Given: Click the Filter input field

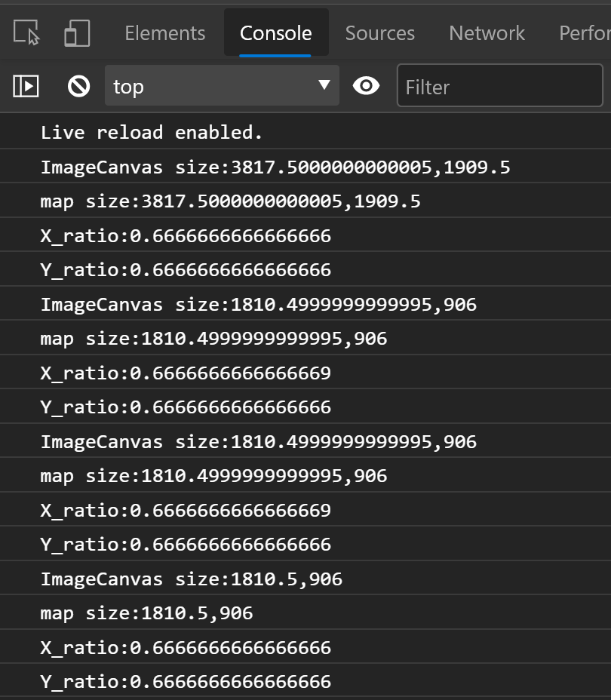Looking at the screenshot, I should [500, 86].
